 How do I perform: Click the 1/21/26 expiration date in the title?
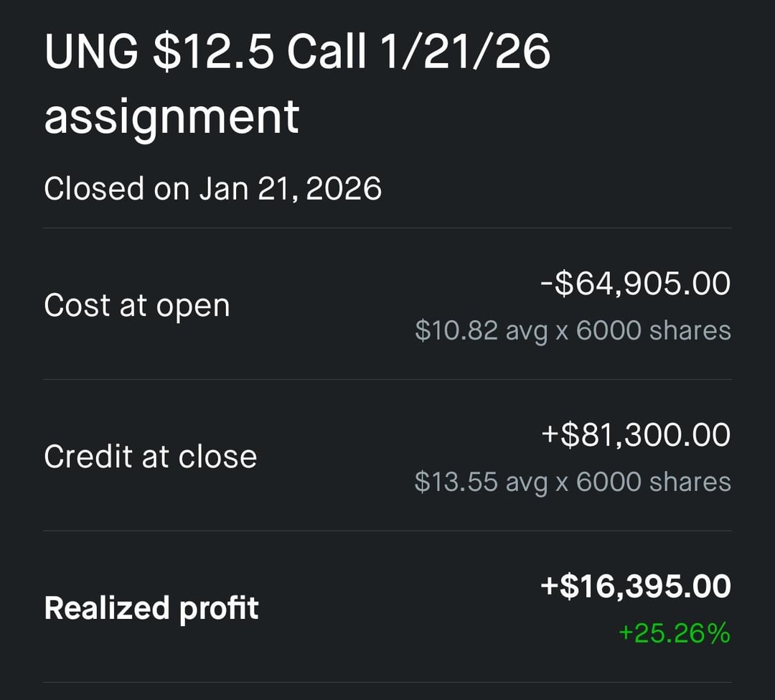[x=464, y=52]
